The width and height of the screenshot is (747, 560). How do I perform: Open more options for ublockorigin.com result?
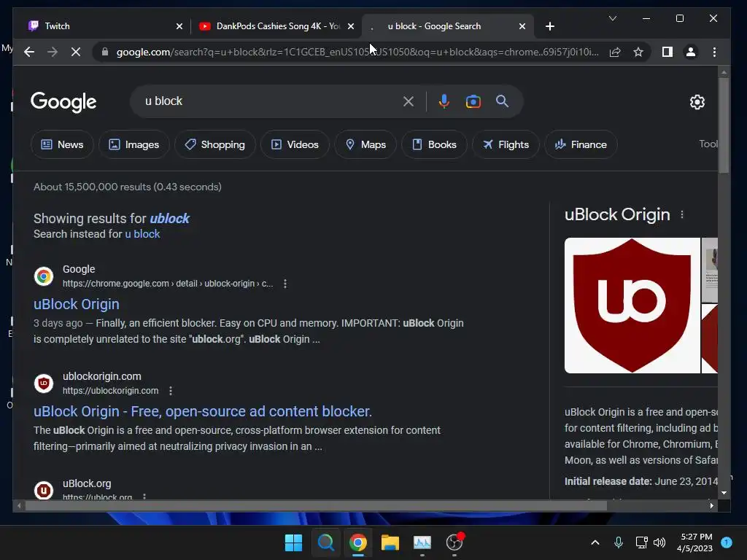pyautogui.click(x=171, y=391)
